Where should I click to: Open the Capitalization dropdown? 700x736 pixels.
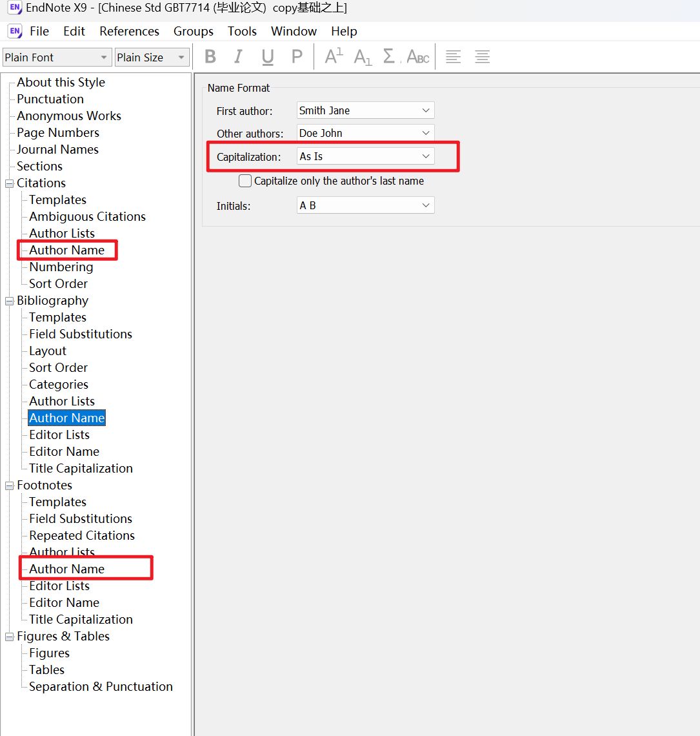(x=365, y=156)
